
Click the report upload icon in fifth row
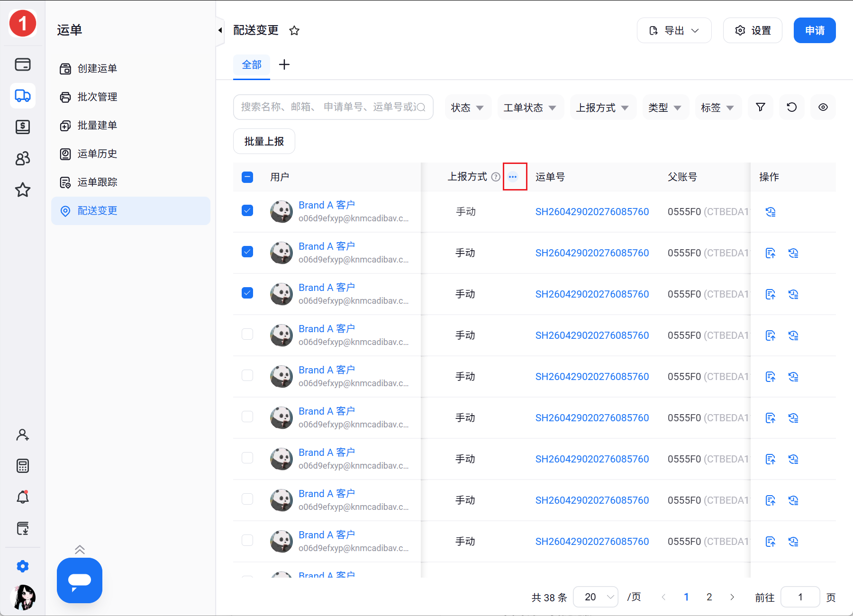(x=771, y=377)
